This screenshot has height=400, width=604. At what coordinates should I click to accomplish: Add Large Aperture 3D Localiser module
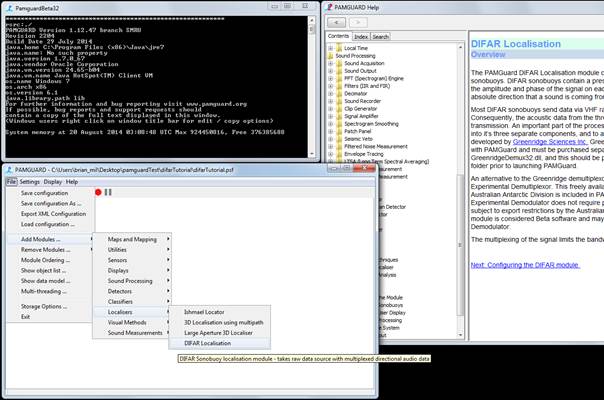(220, 333)
